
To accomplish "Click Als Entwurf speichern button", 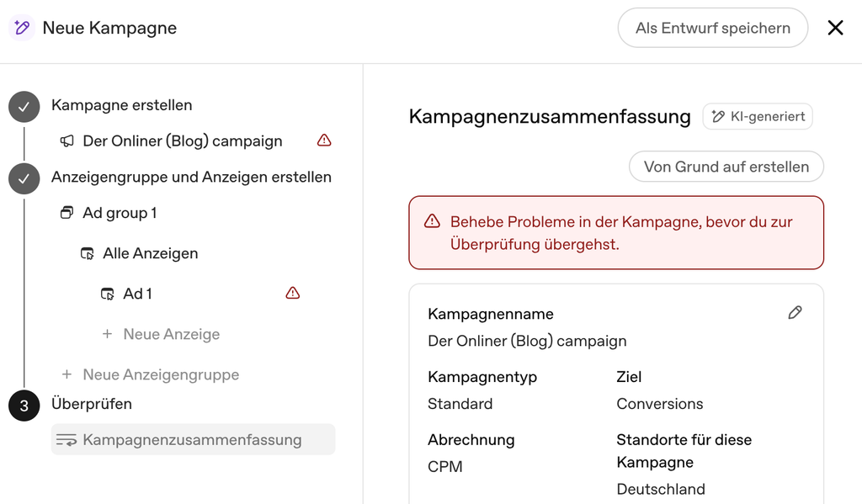I will 712,28.
